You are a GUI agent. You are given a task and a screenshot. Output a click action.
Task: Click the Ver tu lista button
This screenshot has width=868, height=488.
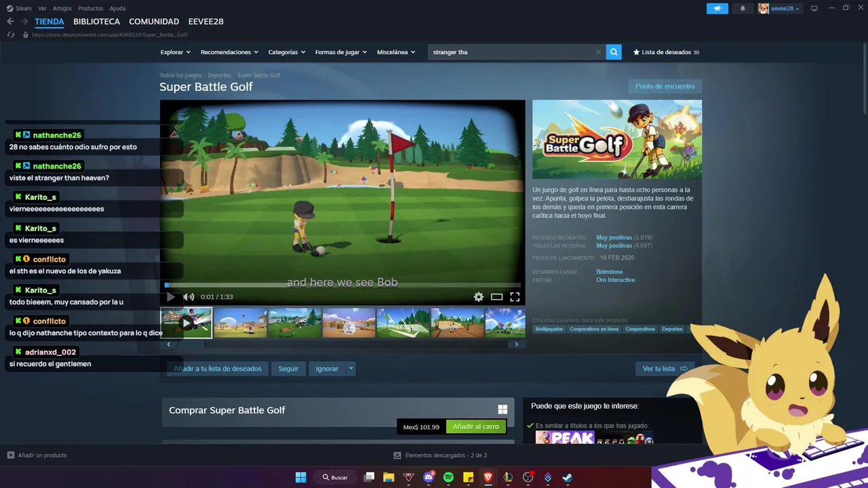point(665,369)
